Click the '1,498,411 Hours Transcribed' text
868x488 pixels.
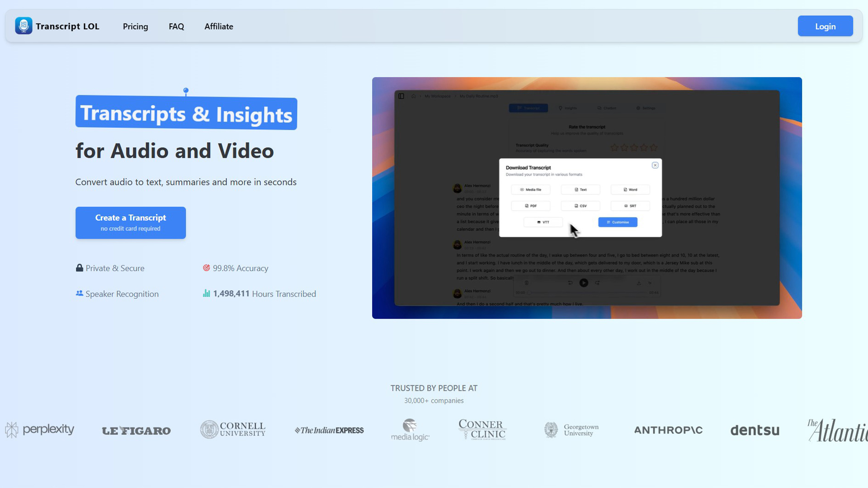point(264,294)
